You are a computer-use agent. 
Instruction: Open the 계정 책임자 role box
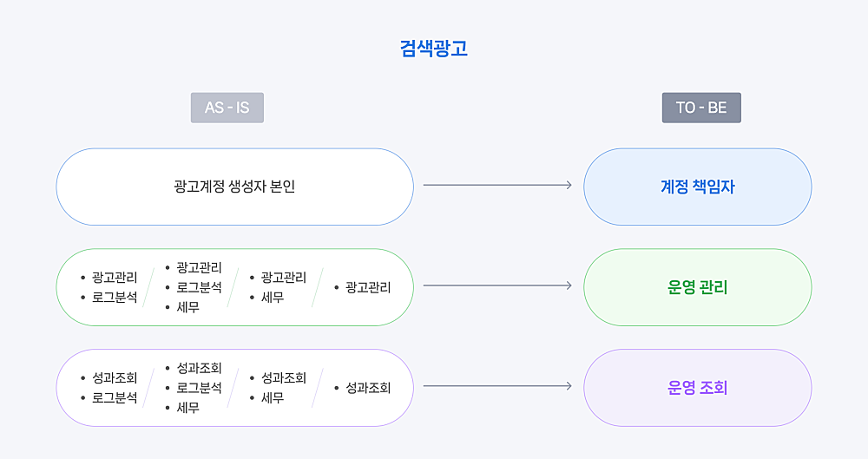(x=698, y=187)
